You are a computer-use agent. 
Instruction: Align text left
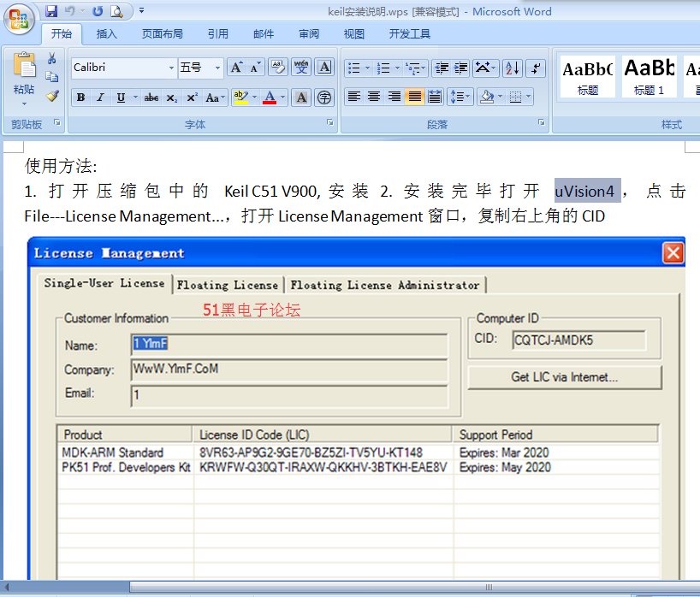coord(354,97)
